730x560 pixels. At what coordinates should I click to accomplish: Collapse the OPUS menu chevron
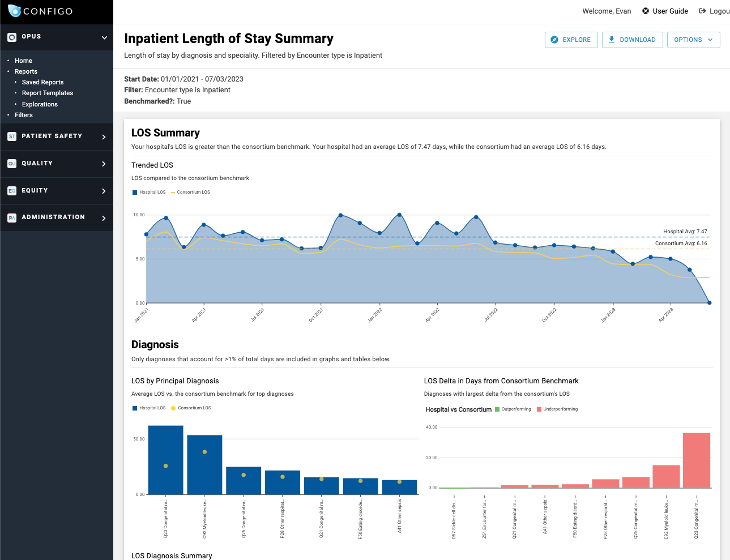click(x=104, y=38)
